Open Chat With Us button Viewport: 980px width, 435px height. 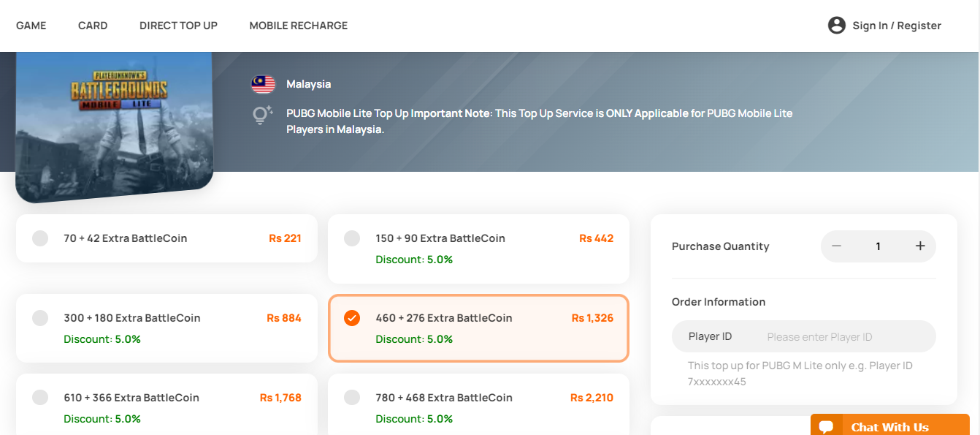click(890, 425)
